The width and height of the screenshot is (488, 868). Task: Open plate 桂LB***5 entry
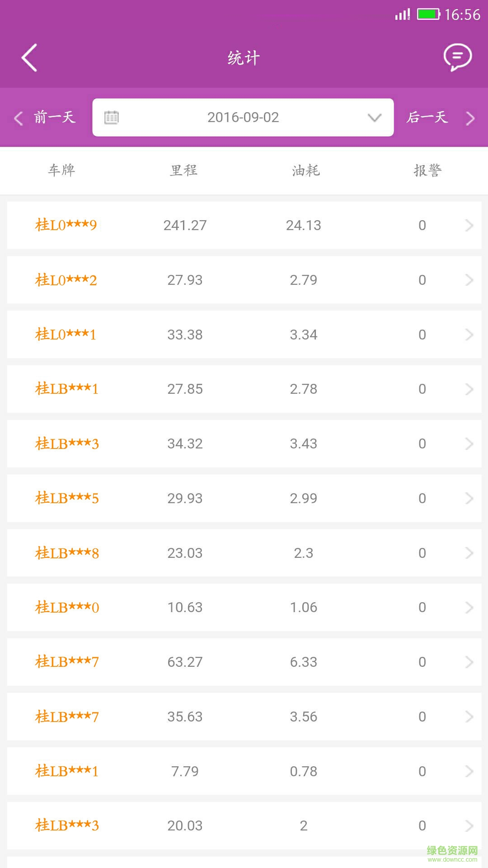tap(67, 498)
